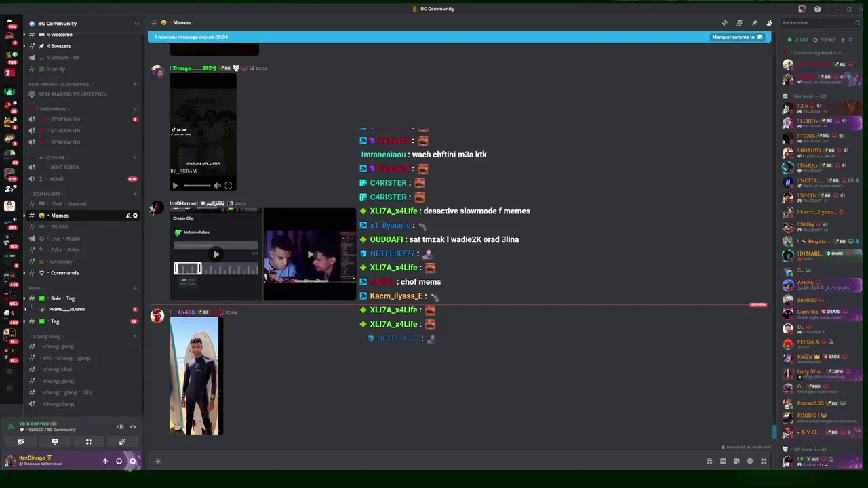The height and width of the screenshot is (488, 868).
Task: Show pinned messages in Memes channel
Action: click(754, 23)
